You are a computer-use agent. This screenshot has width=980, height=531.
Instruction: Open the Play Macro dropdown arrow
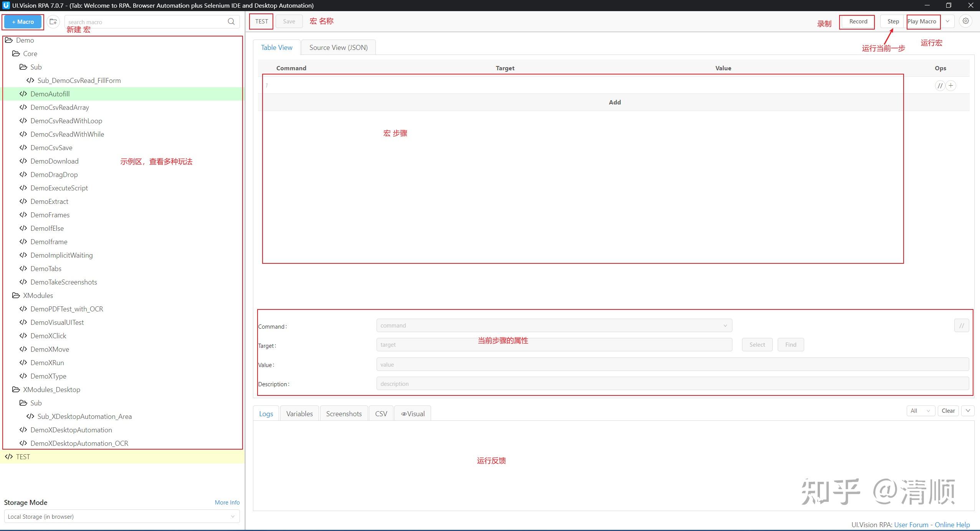(x=947, y=22)
